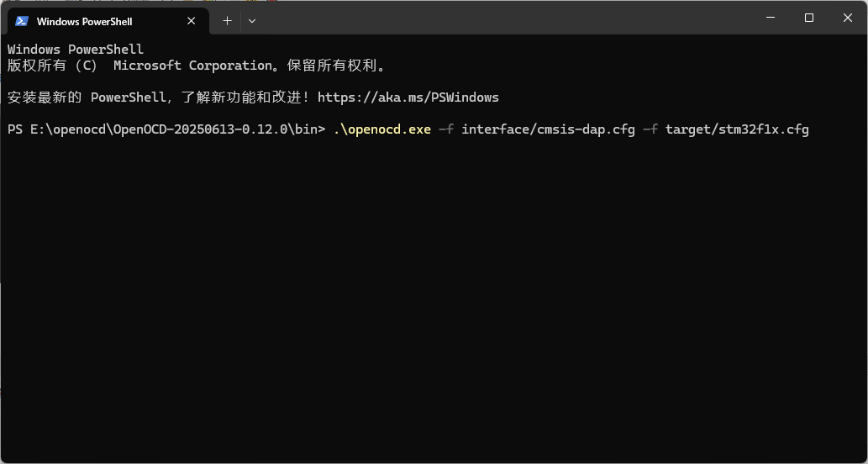Click the blank terminal area below the command

coord(434,299)
